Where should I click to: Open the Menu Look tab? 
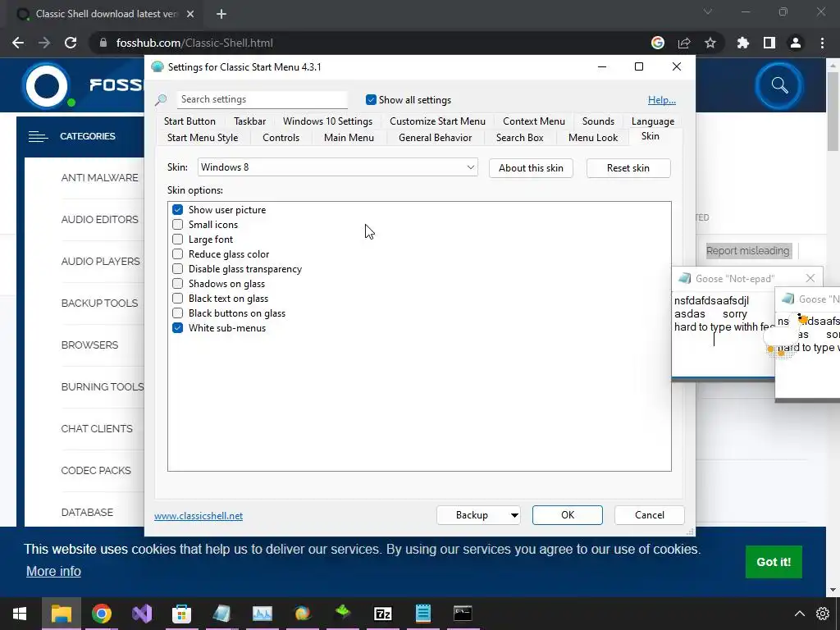point(592,138)
